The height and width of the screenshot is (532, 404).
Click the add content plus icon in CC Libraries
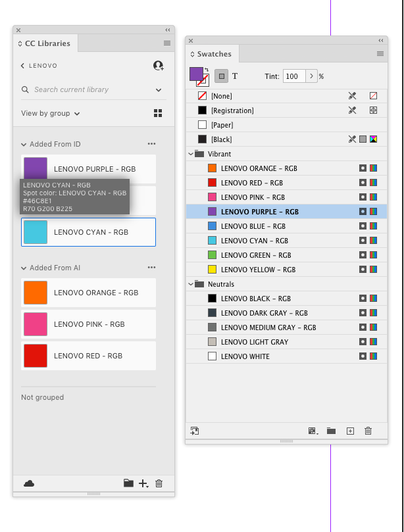pos(143,483)
